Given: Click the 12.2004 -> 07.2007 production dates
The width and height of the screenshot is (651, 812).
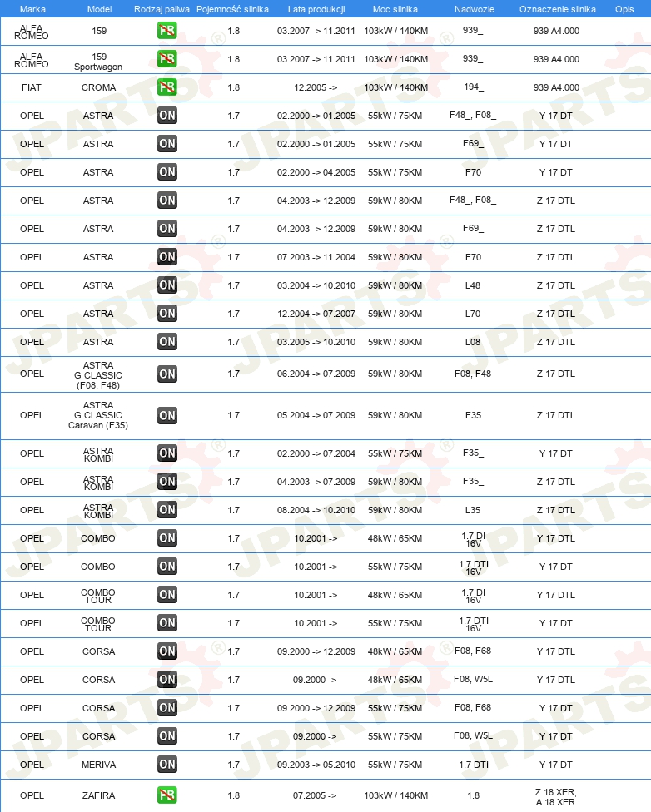Looking at the screenshot, I should click(316, 314).
